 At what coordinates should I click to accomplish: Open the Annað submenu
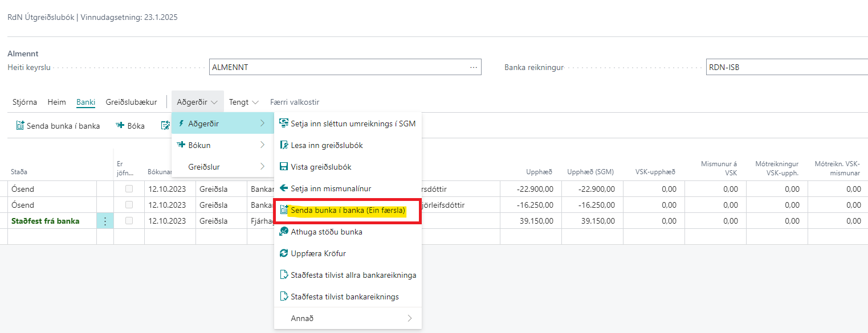click(x=348, y=318)
